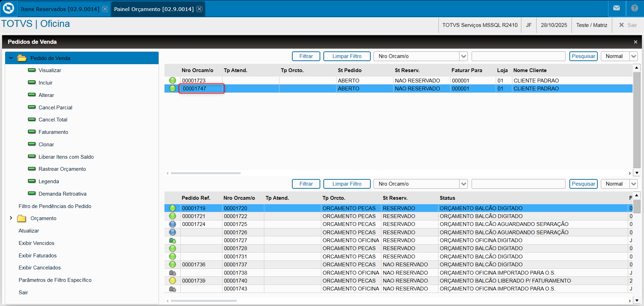Close the Pedidos de Venda panel
The image size is (644, 306).
click(635, 42)
